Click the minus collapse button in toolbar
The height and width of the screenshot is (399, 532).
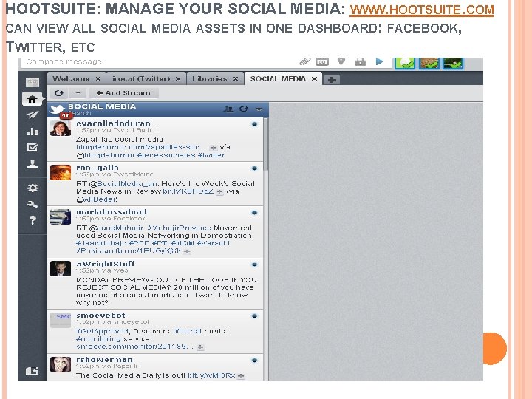[78, 93]
